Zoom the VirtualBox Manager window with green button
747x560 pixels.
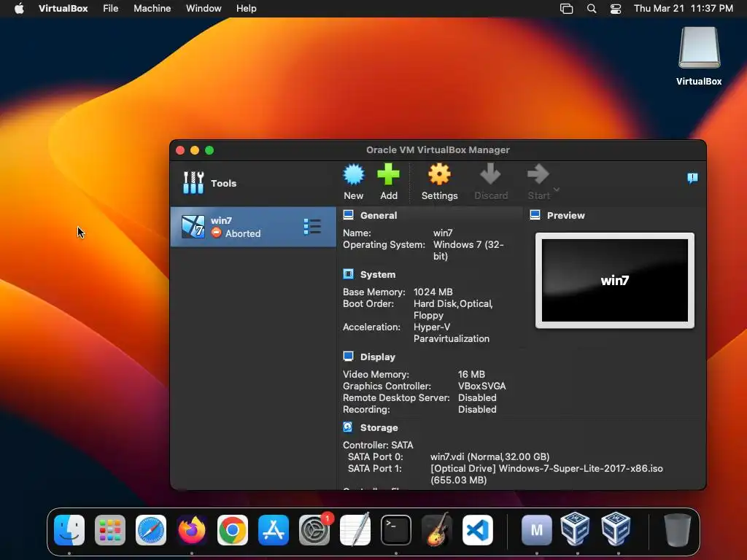coord(209,150)
